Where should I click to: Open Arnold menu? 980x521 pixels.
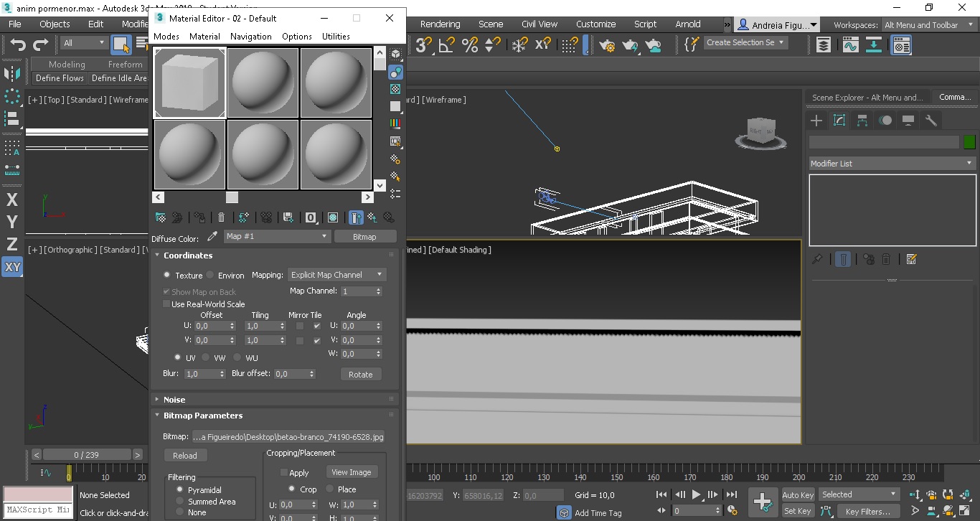pos(688,24)
